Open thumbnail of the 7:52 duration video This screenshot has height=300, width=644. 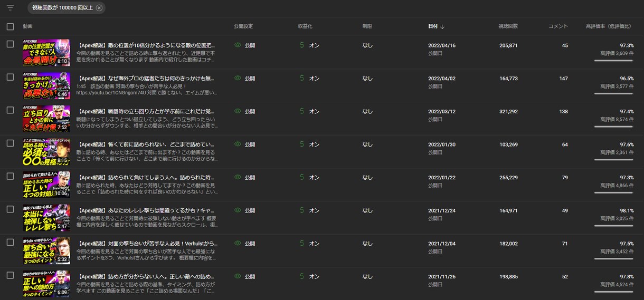point(46,118)
